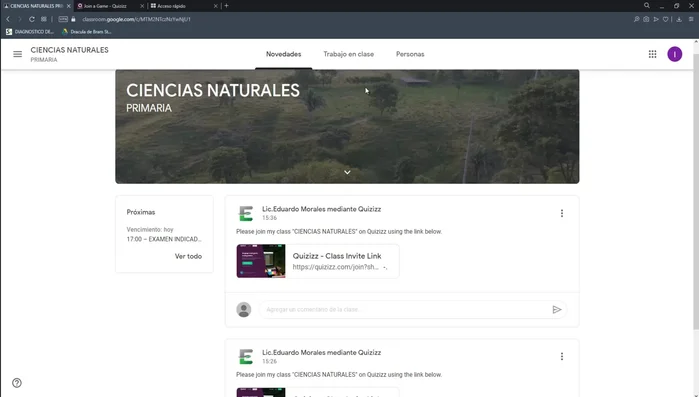Click the 15:36 post timestamp
Screen dimensions: 699x397
coord(269,218)
